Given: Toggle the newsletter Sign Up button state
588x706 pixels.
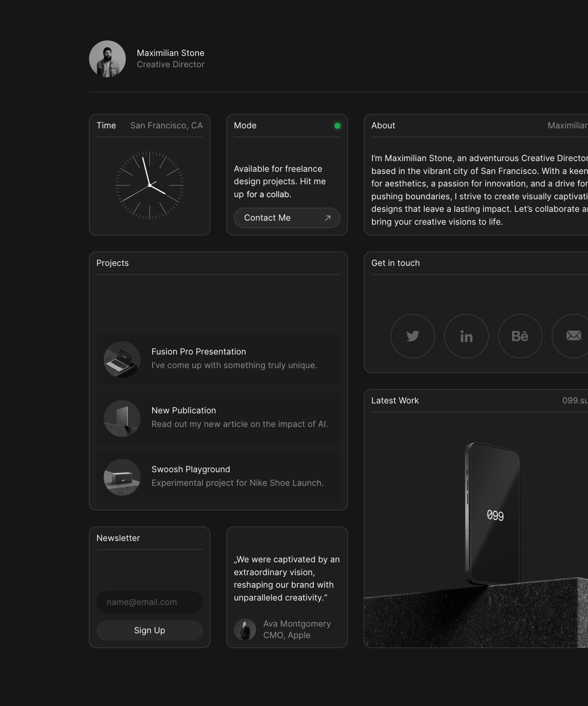Looking at the screenshot, I should tap(150, 630).
